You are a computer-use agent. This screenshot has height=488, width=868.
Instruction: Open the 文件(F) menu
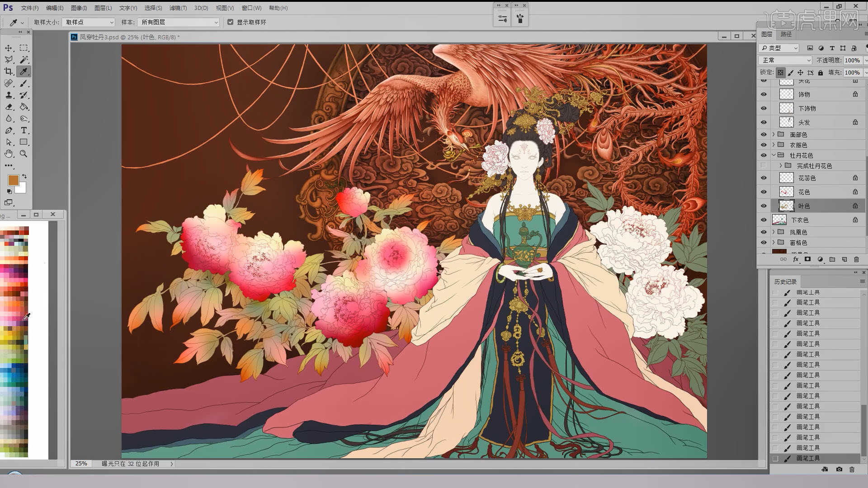[x=30, y=8]
